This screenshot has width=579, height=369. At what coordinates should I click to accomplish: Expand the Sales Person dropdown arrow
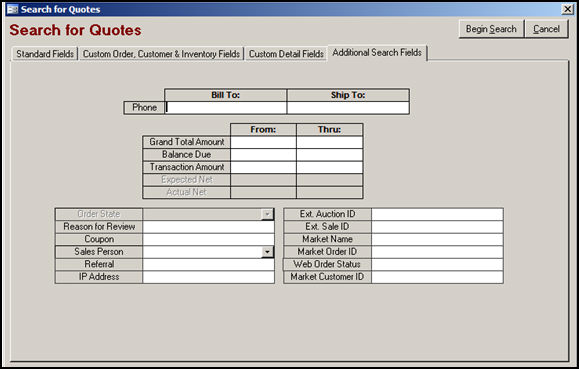pos(267,252)
